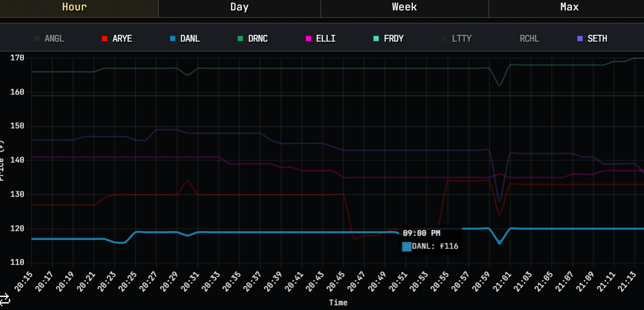Viewport: 644px width, 310px height.
Task: Click the magenta ELLI legend color box
Action: click(308, 38)
